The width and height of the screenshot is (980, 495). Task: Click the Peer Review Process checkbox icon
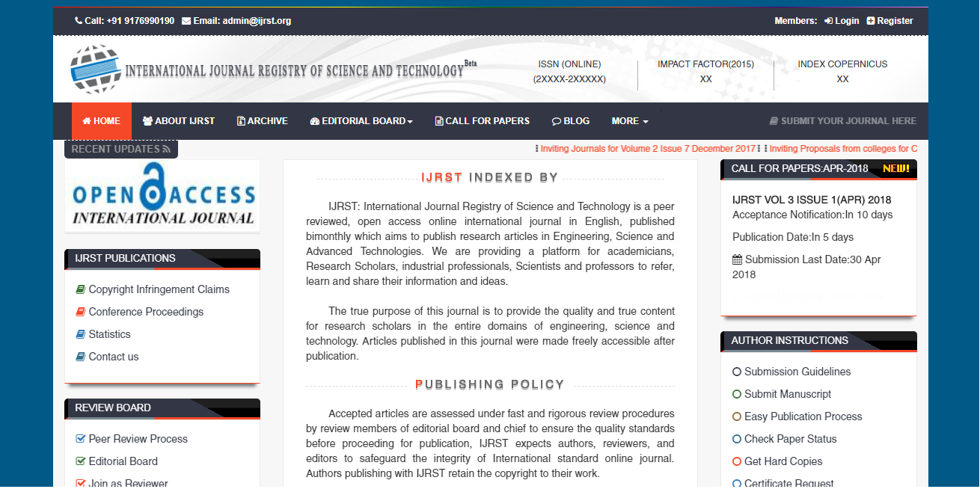click(81, 439)
